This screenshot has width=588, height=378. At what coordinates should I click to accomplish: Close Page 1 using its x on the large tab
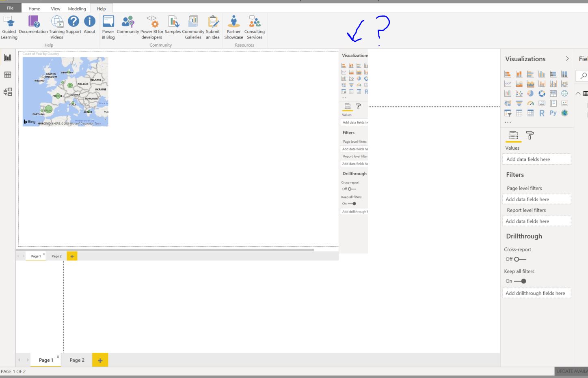(58, 357)
